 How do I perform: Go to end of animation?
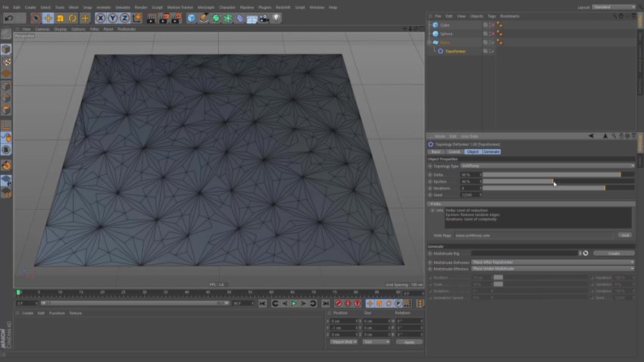coord(326,304)
